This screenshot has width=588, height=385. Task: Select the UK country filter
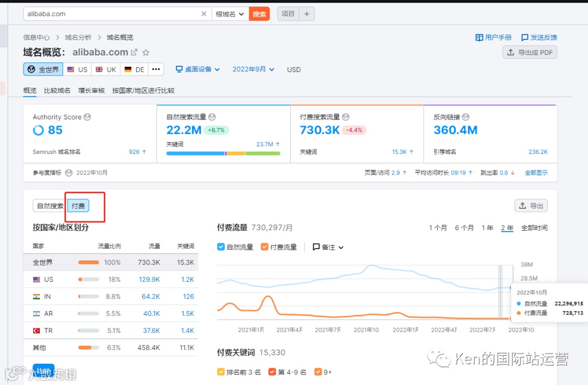coord(106,69)
